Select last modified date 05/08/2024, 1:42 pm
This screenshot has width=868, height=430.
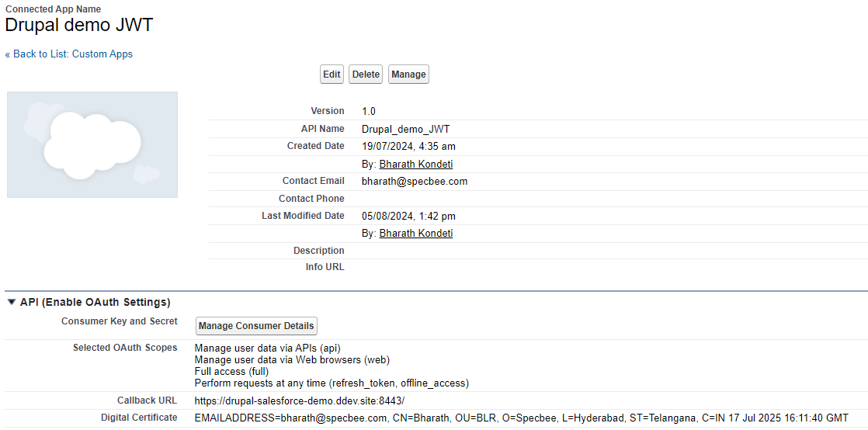pyautogui.click(x=408, y=216)
